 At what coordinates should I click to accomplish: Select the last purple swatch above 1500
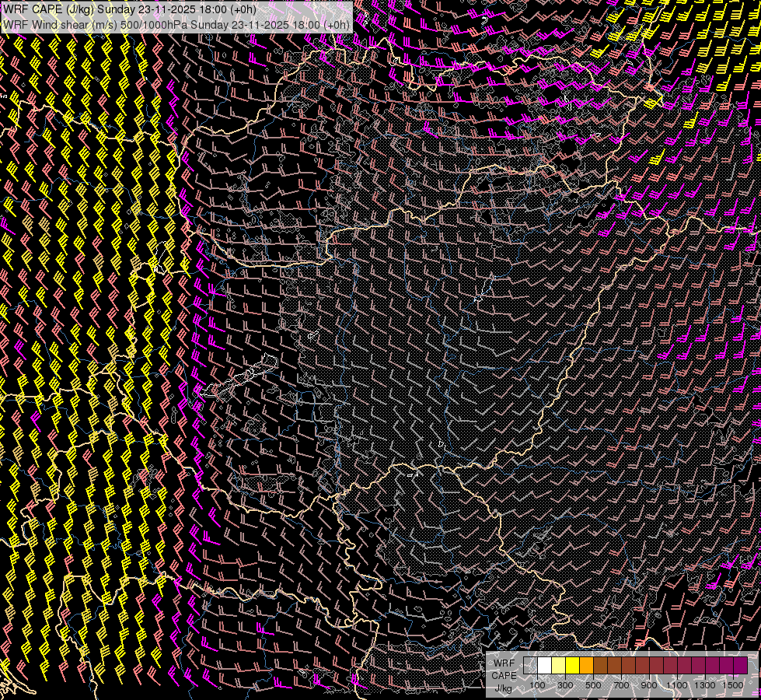(740, 666)
